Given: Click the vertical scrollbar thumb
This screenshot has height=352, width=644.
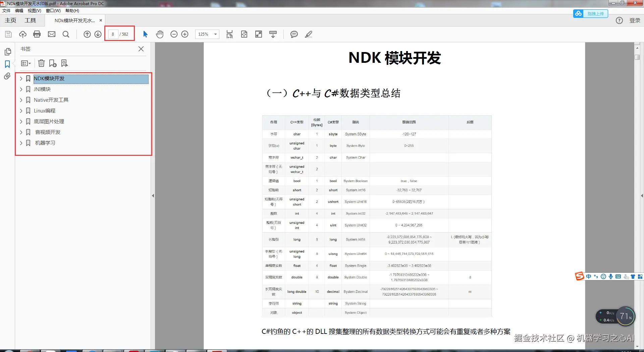Looking at the screenshot, I should point(637,57).
